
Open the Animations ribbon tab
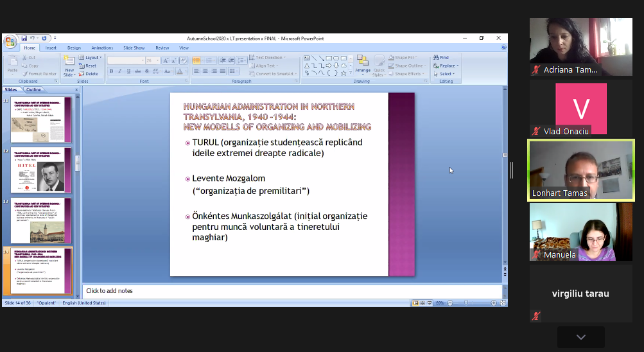coord(102,48)
